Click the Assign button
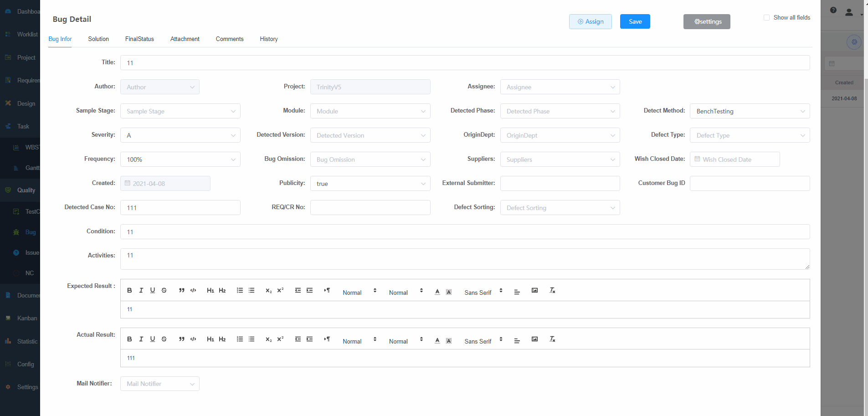 click(591, 21)
